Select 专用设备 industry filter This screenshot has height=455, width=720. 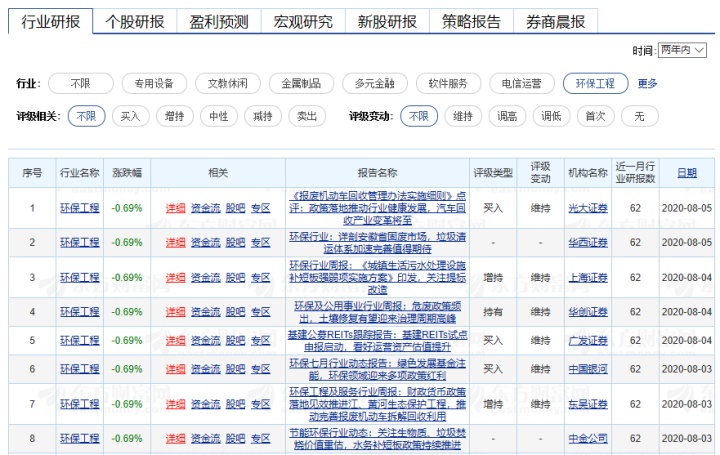tap(154, 84)
